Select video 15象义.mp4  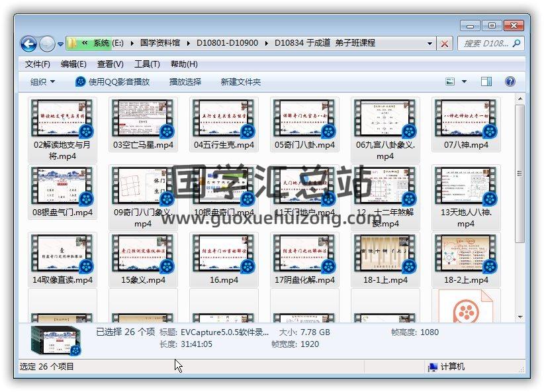pos(143,260)
